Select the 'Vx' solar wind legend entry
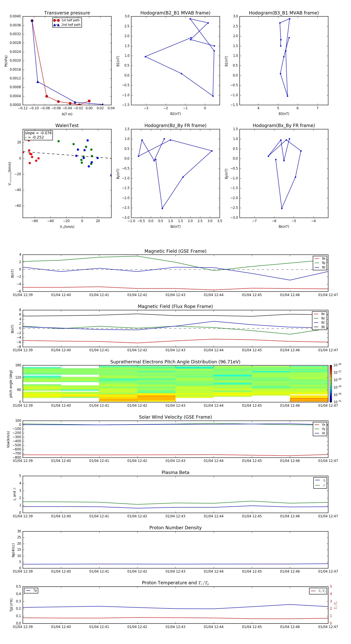This screenshot has height=644, width=351. click(x=320, y=424)
